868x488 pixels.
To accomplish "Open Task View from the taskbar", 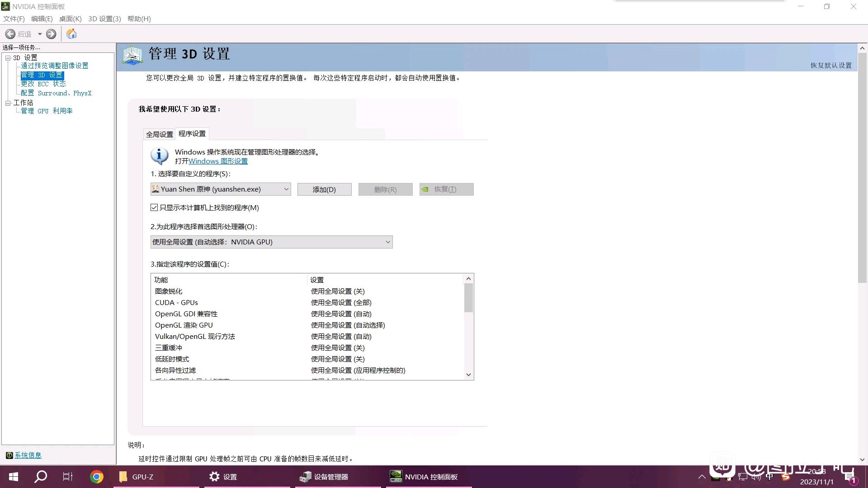I will (68, 477).
